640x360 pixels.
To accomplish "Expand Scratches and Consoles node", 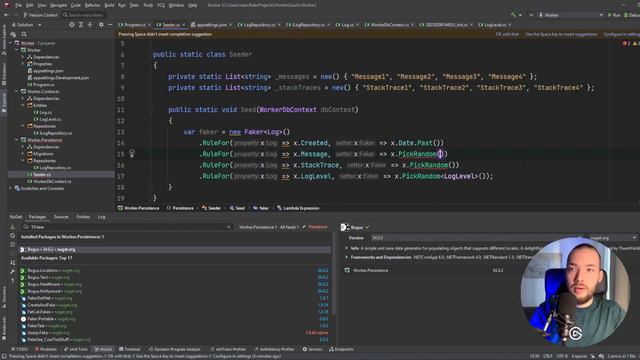I will 11,189.
